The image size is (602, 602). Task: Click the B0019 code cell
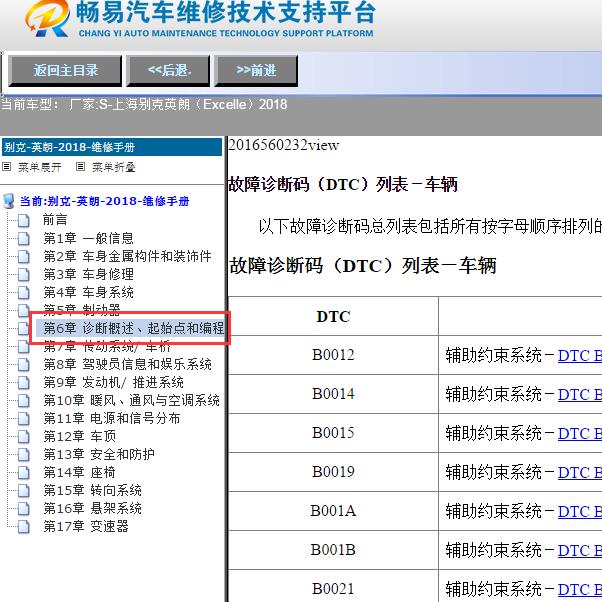click(x=333, y=472)
